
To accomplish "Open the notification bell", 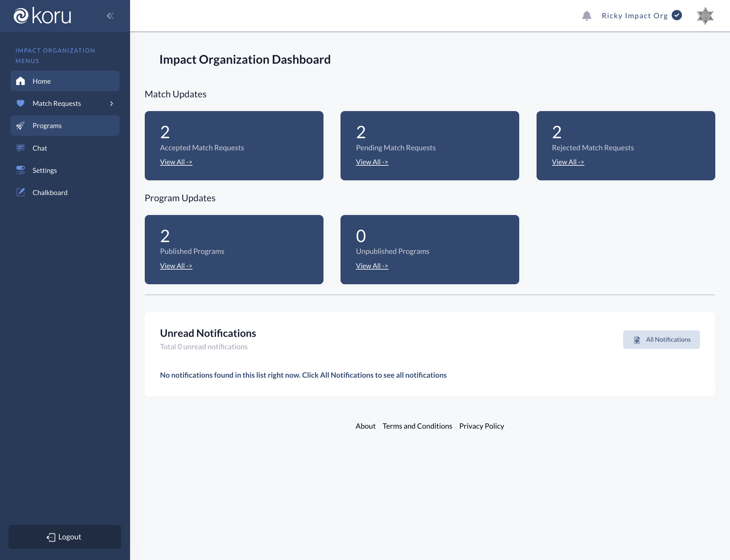I will (x=587, y=16).
